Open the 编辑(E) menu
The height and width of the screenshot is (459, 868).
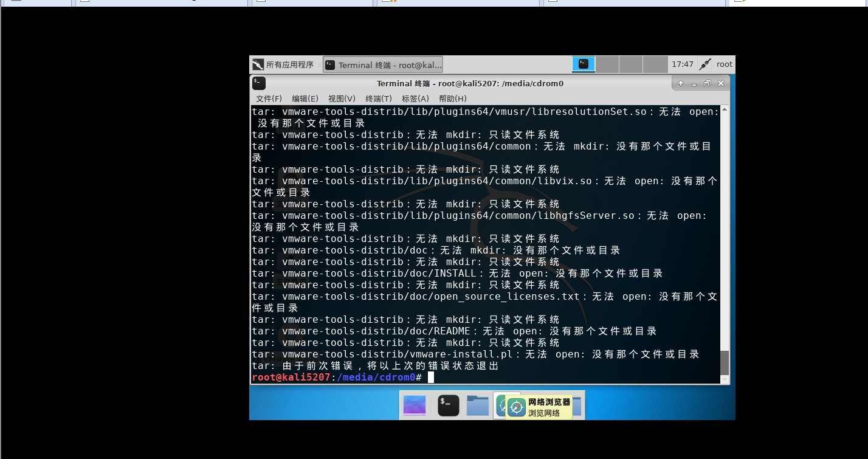tap(305, 98)
